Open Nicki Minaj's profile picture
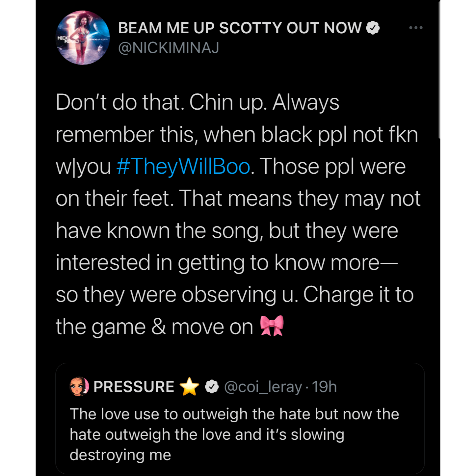Screen dimensions: 476x476 pos(83,38)
